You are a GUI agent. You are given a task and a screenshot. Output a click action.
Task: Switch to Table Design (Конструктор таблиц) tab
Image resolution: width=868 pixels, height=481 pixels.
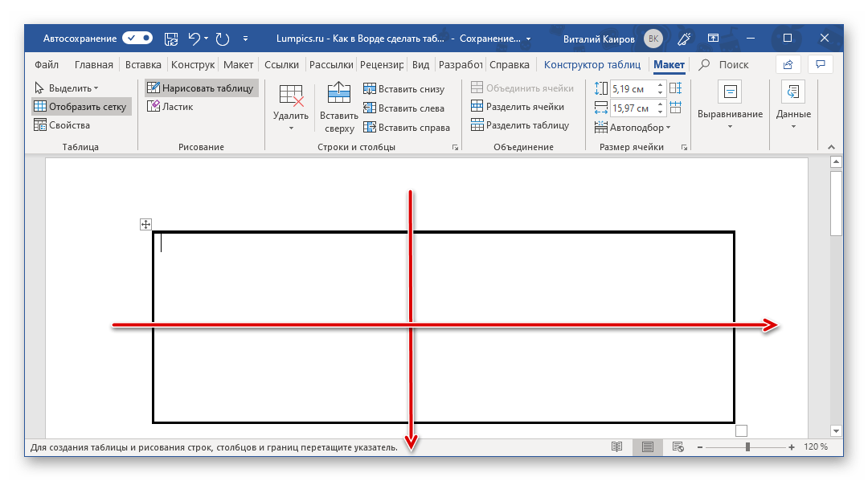[592, 65]
